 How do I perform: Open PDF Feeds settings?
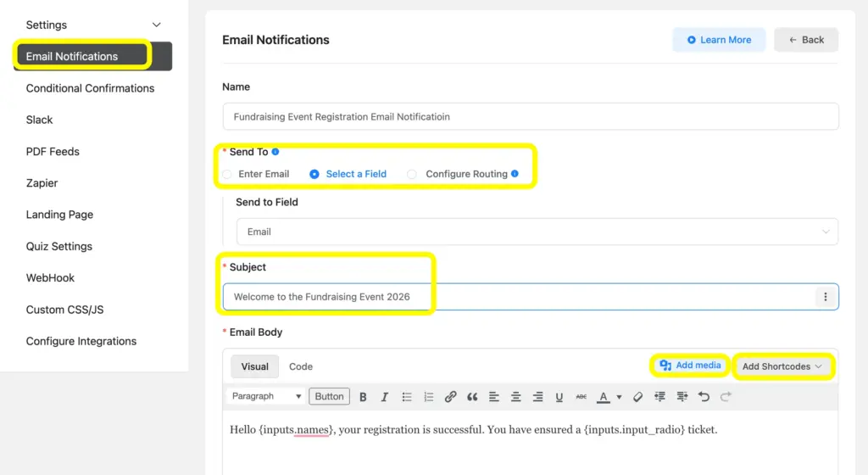tap(53, 151)
